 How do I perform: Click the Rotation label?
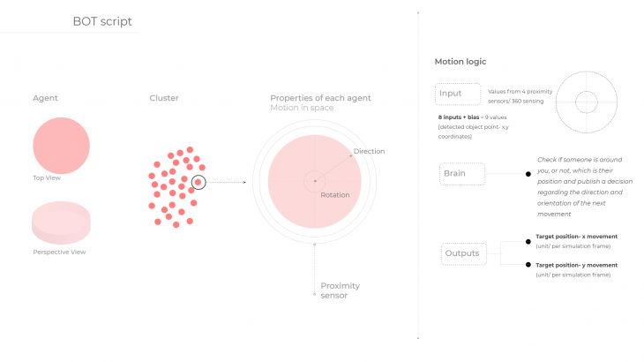pyautogui.click(x=334, y=195)
